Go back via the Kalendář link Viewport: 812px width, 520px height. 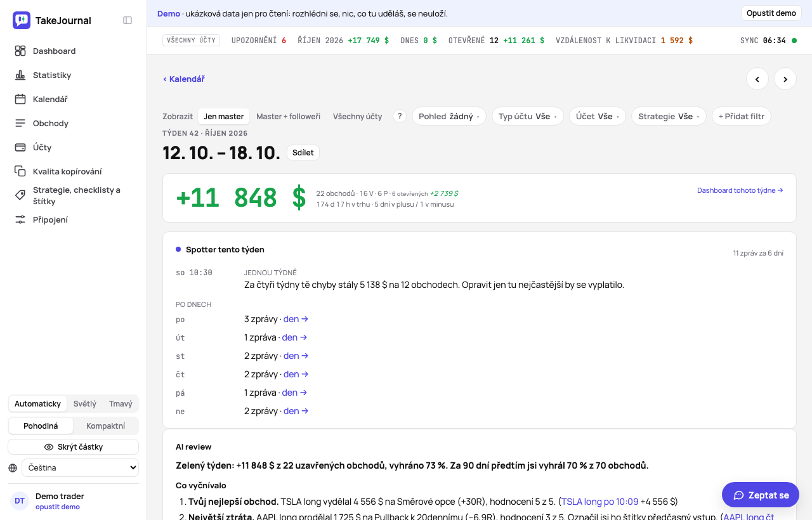coord(184,79)
